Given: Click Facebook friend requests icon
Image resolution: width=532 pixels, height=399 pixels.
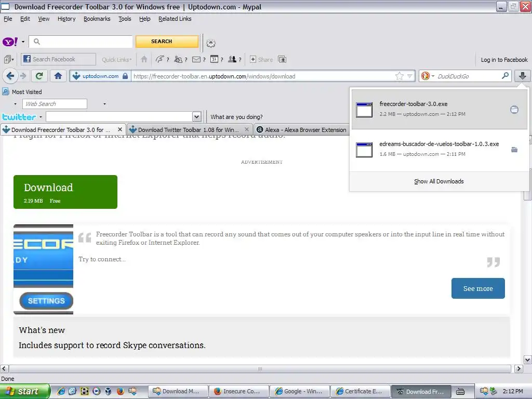Looking at the screenshot, I should 178,59.
